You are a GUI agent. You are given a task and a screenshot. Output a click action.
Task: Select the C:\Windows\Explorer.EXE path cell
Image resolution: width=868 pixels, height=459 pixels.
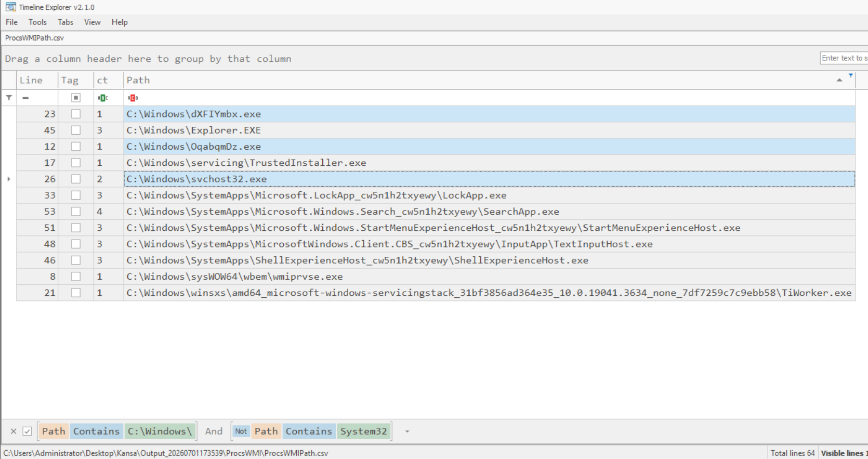489,130
